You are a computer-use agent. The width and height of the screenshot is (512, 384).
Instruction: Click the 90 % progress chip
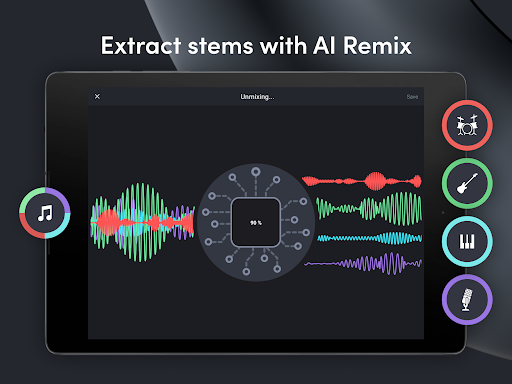click(256, 222)
